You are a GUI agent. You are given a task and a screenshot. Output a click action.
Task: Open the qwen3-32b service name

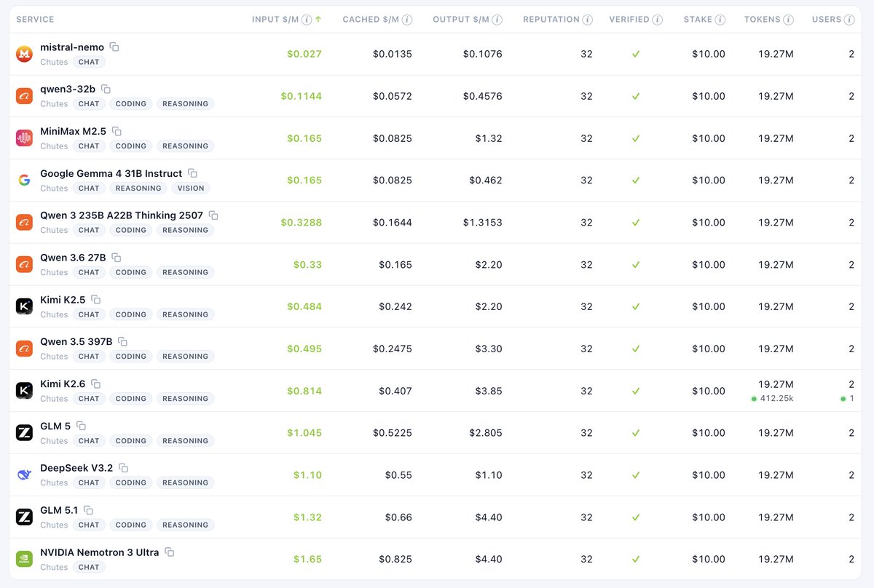68,89
